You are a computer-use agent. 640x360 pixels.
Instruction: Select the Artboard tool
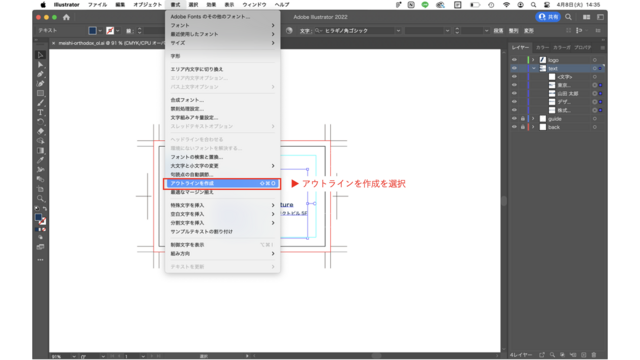[40, 189]
